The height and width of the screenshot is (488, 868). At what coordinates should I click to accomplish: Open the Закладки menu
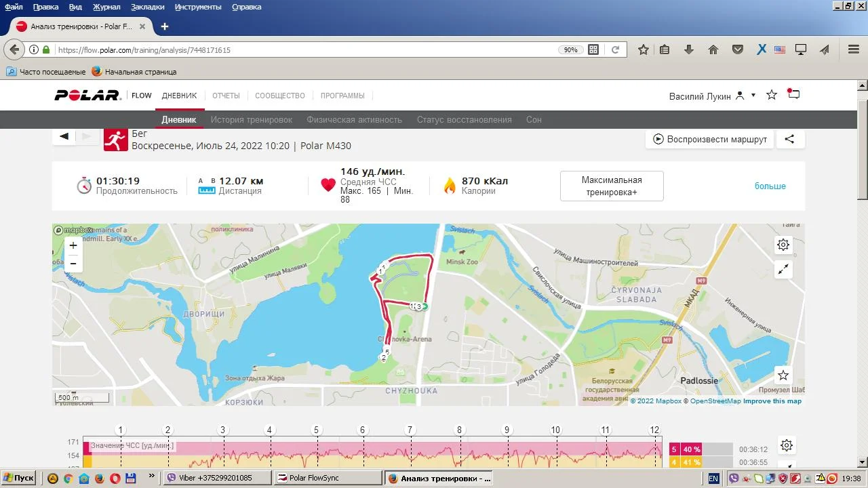[148, 7]
